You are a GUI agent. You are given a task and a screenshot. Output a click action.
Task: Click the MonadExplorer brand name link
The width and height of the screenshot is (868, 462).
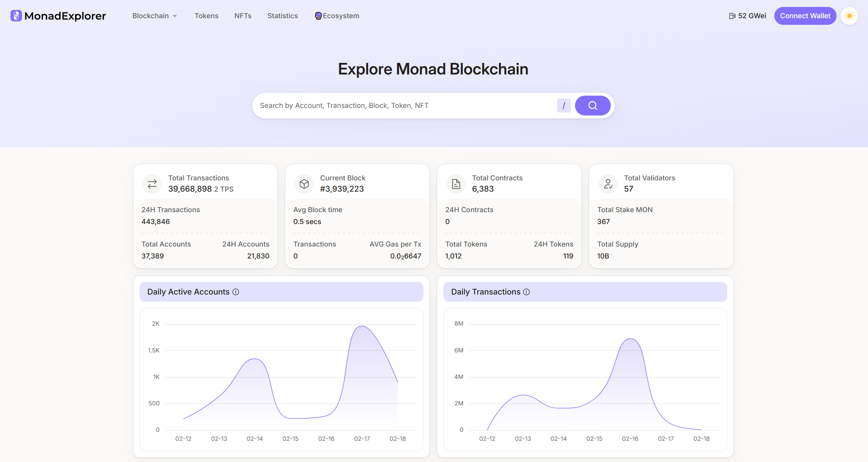coord(65,16)
